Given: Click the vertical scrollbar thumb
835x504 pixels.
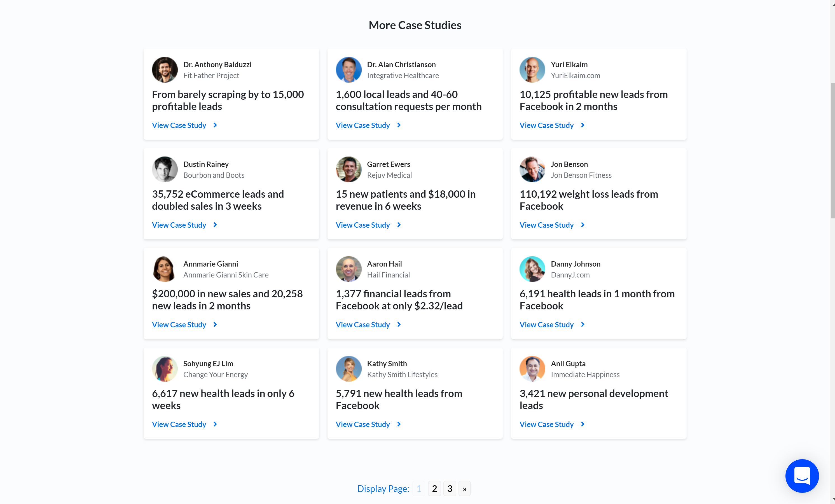Looking at the screenshot, I should coord(832,150).
